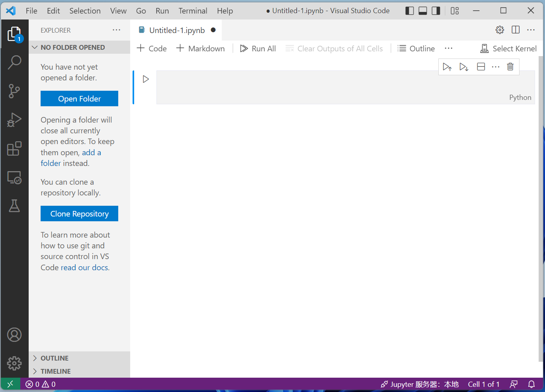Screen dimensions: 545x392
Task: Open Explorer views and more actions
Action: [x=117, y=30]
